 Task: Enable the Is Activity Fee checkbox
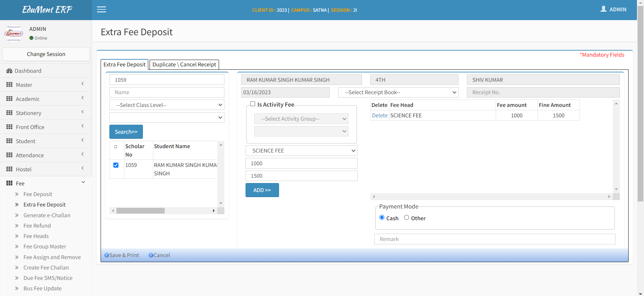pos(253,104)
